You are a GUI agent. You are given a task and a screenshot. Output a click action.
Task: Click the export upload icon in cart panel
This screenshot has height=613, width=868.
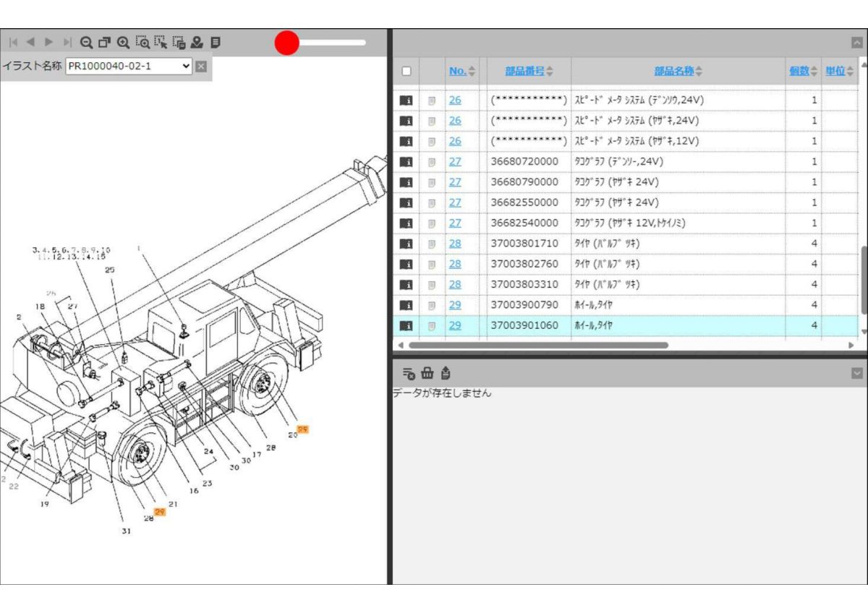pos(446,373)
